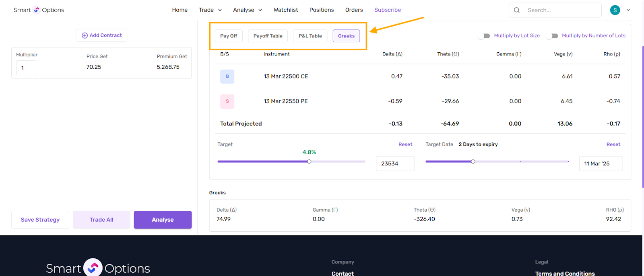Open Watchlist from the navigation bar
This screenshot has height=276, width=644.
pos(286,10)
